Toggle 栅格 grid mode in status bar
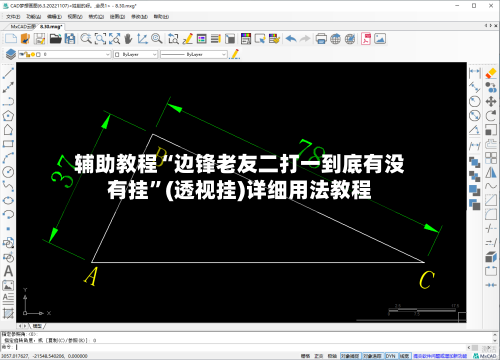 pyautogui.click(x=305, y=356)
